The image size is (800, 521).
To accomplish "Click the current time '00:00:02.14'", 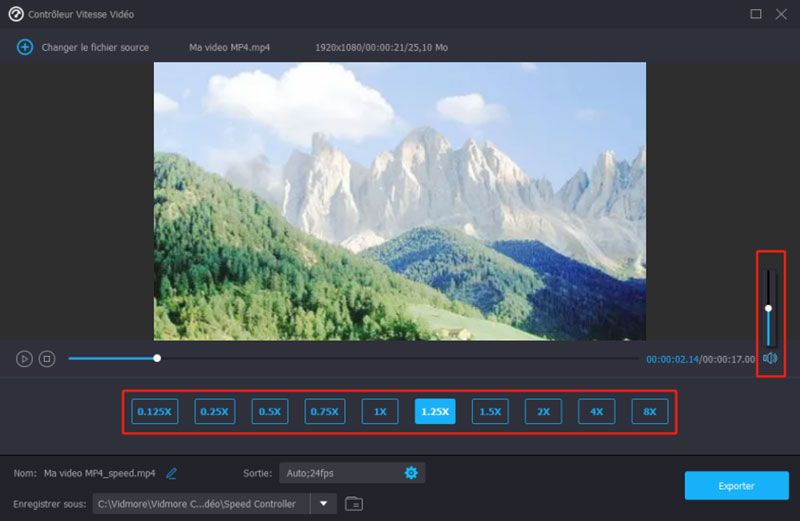I will (672, 359).
